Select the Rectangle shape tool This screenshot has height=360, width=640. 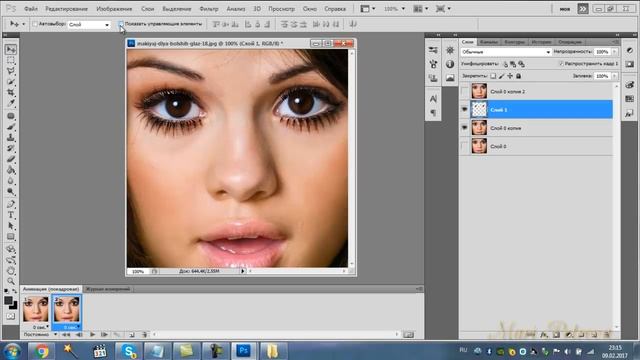(x=11, y=237)
